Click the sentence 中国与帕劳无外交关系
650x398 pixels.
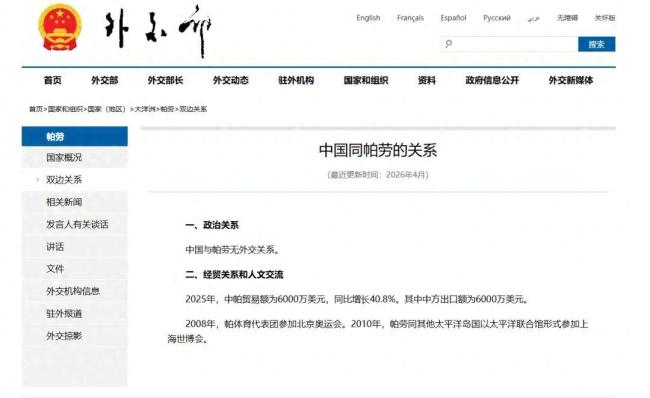point(233,250)
